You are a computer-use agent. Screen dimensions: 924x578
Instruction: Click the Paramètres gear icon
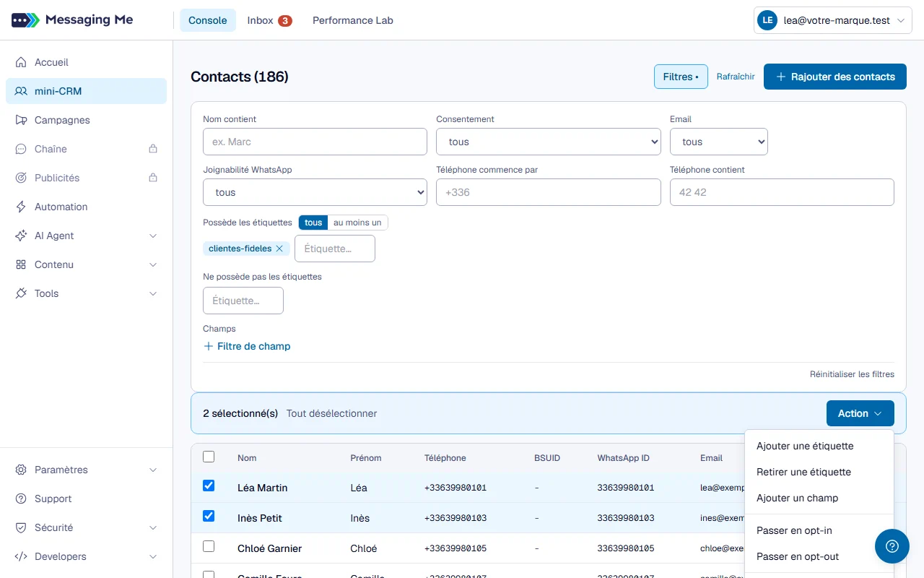21,470
